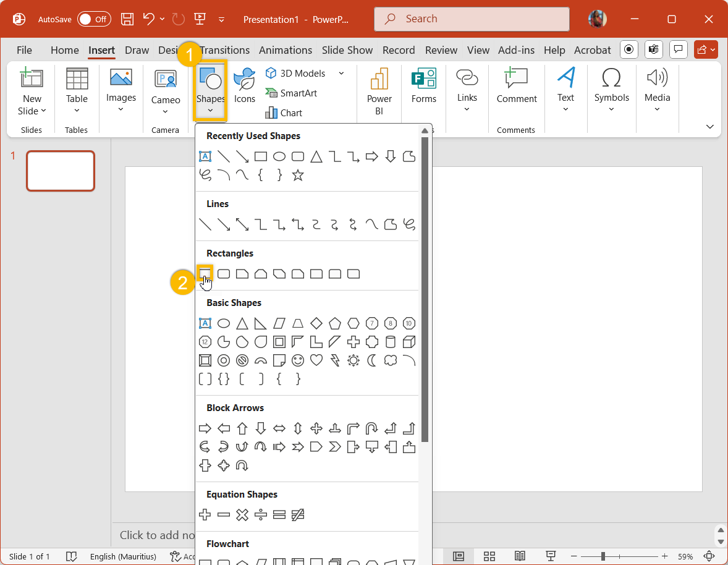The width and height of the screenshot is (728, 565).
Task: Open the File menu
Action: (x=24, y=50)
